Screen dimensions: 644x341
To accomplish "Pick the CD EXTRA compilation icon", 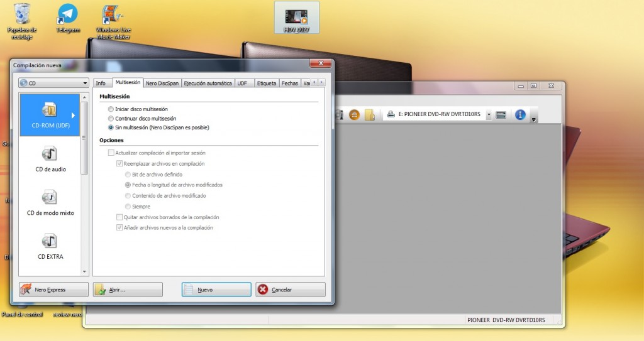I will [50, 246].
